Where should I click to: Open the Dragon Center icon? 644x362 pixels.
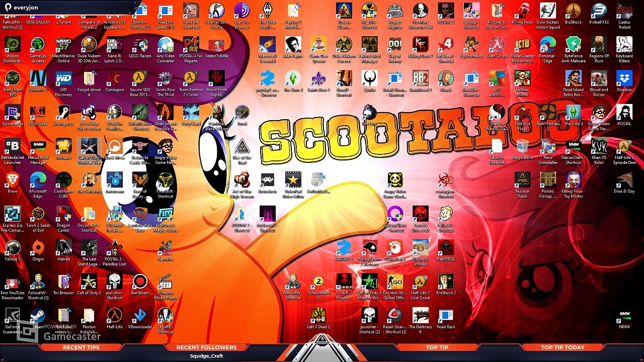(63, 219)
